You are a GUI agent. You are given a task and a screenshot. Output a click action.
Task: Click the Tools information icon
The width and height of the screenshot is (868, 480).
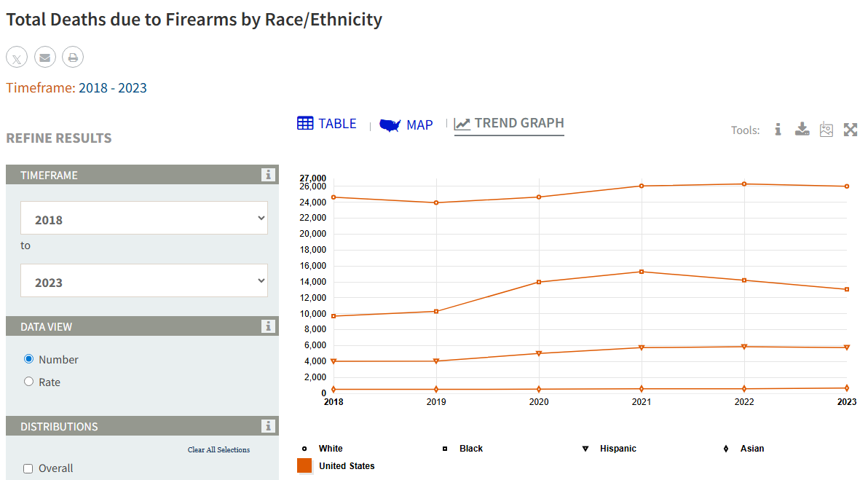[778, 130]
